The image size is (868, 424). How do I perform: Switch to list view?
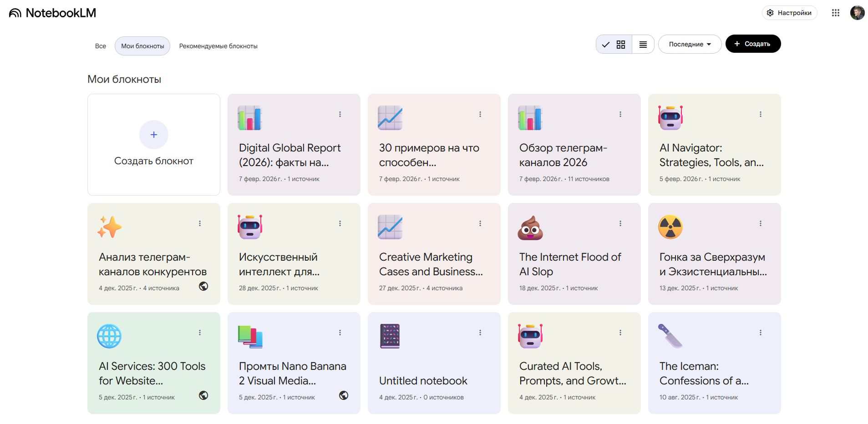643,45
